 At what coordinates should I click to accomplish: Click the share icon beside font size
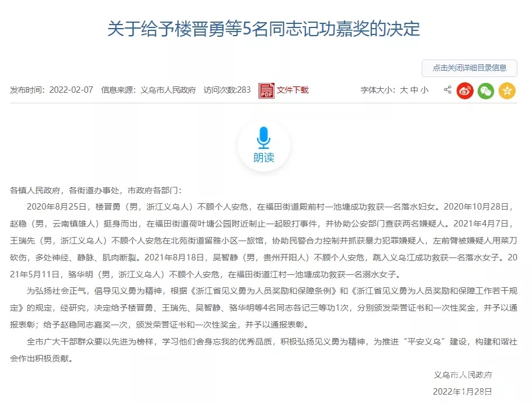pos(447,90)
